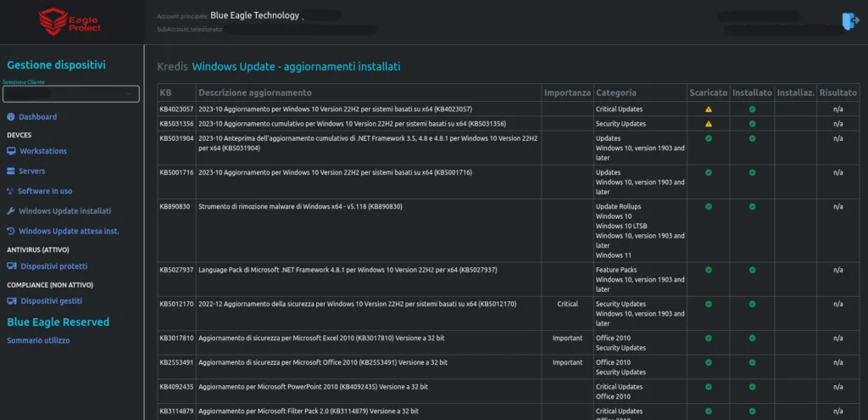
Task: Open Dispositivi gestiti
Action: coord(52,301)
